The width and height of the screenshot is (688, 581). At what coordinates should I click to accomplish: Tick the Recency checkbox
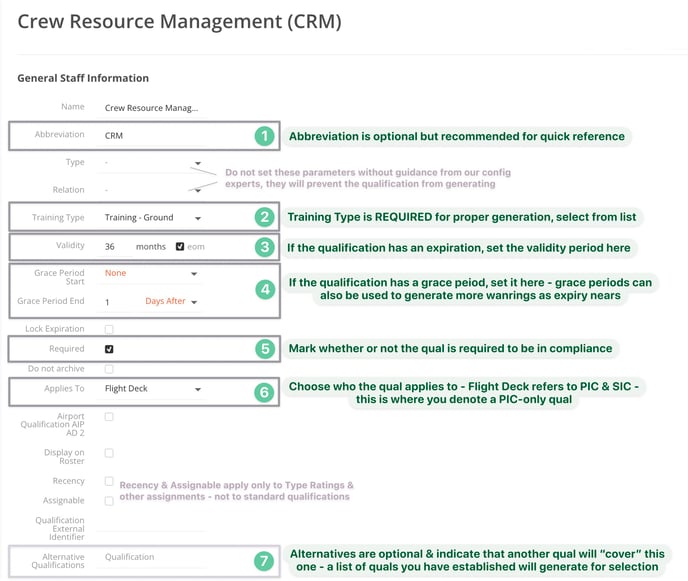click(x=109, y=481)
